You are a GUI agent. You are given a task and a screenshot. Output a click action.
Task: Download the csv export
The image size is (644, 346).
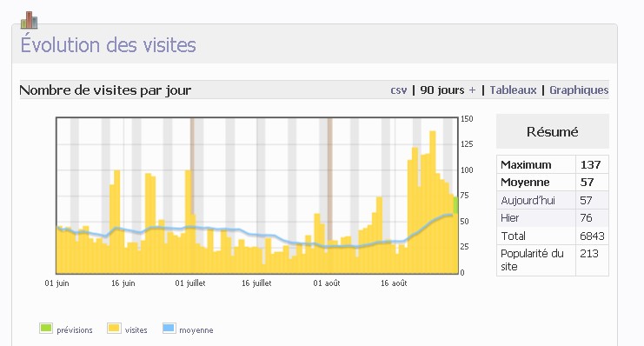coord(398,90)
